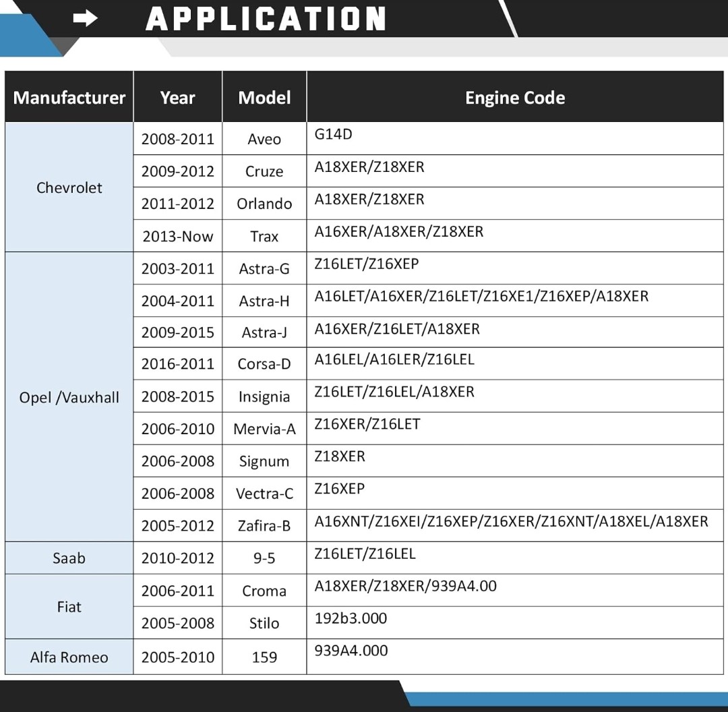Click the G14D engine code

point(333,134)
